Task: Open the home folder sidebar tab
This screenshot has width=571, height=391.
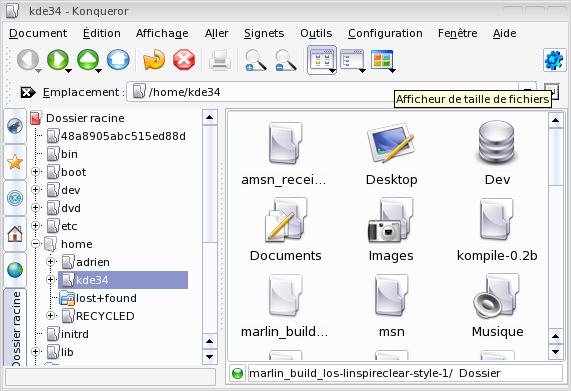Action: (x=15, y=234)
